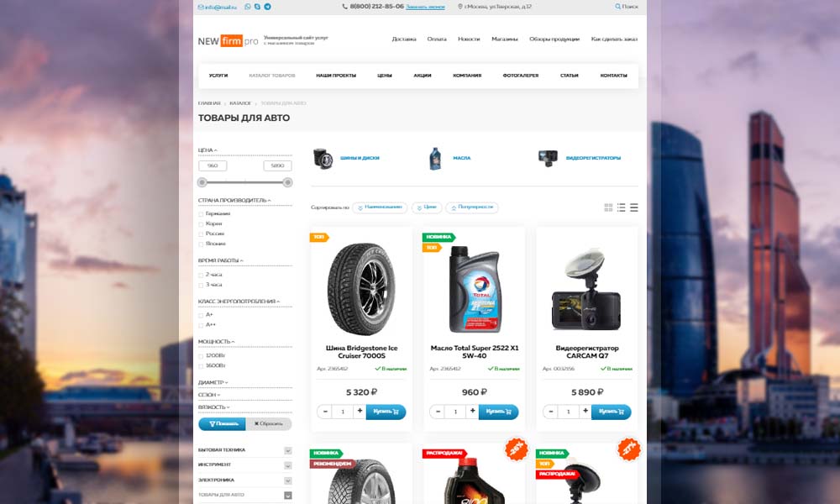Switch to compact table view icon
840x504 pixels.
633,207
